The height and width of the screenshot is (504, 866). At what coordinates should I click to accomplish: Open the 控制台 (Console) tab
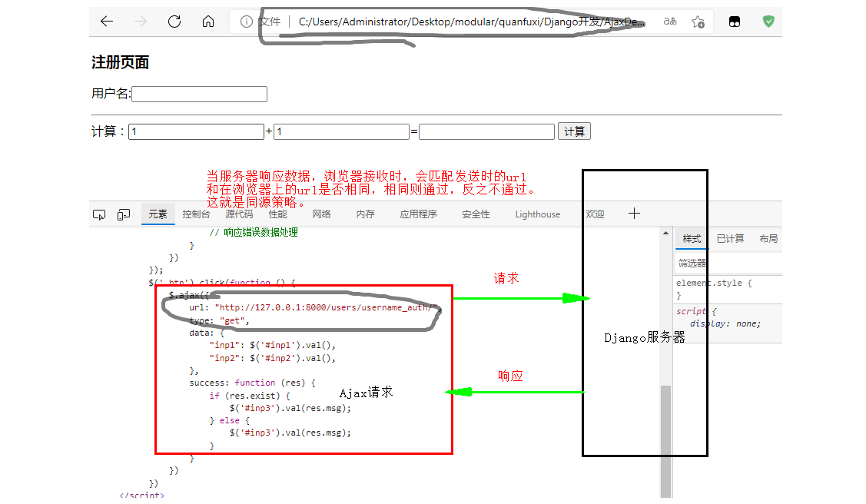[196, 214]
